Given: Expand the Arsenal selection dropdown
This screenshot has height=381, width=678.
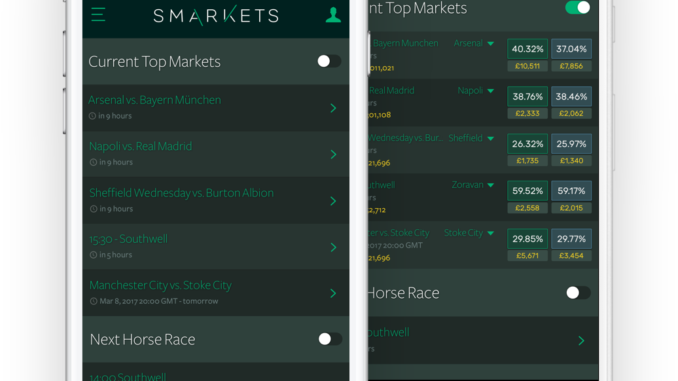Looking at the screenshot, I should pos(490,44).
